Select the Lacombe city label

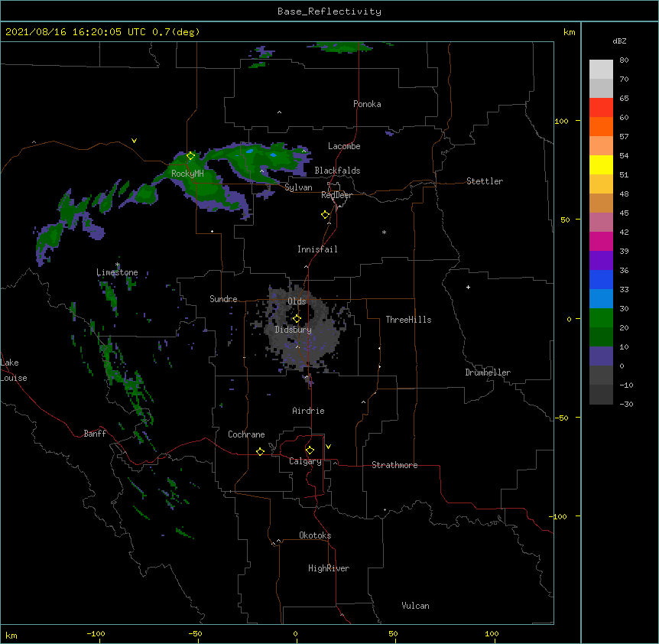click(x=344, y=146)
